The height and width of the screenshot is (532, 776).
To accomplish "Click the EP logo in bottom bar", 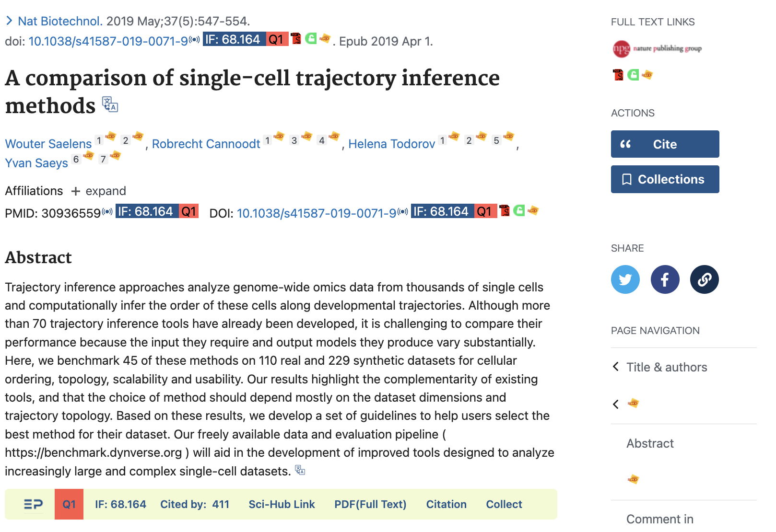I will 33,504.
